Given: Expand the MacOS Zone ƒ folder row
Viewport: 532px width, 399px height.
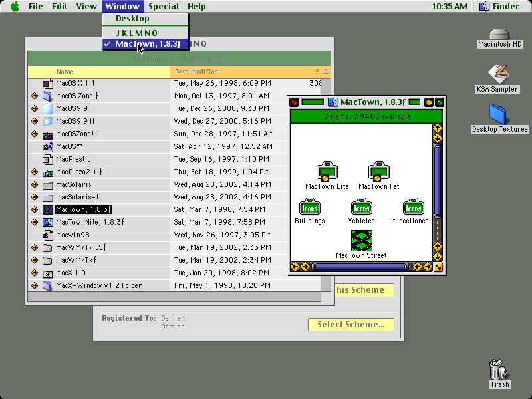Looking at the screenshot, I should point(35,96).
